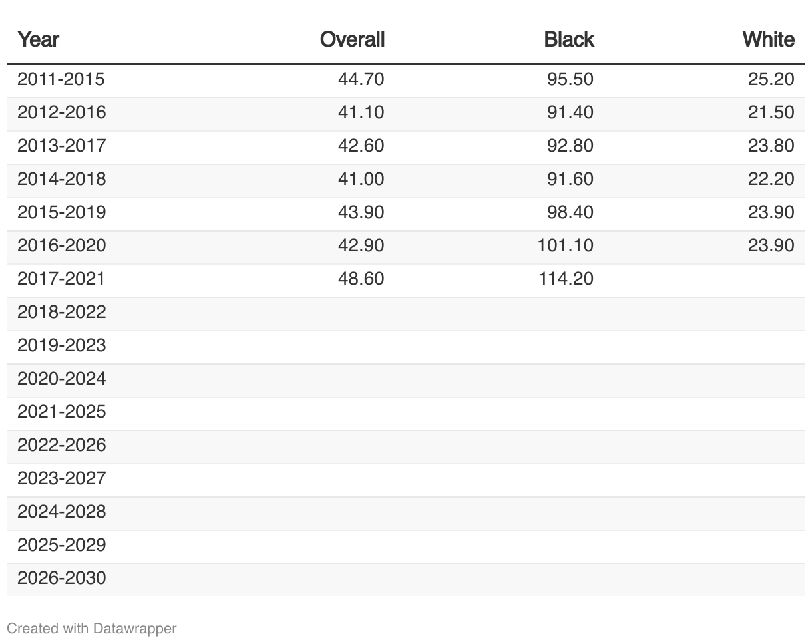Click the Black value 101.10

(x=566, y=245)
